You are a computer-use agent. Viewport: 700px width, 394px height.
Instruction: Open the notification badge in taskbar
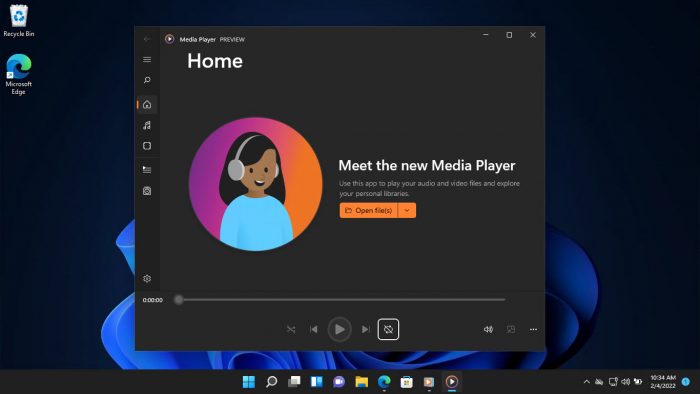tap(686, 382)
